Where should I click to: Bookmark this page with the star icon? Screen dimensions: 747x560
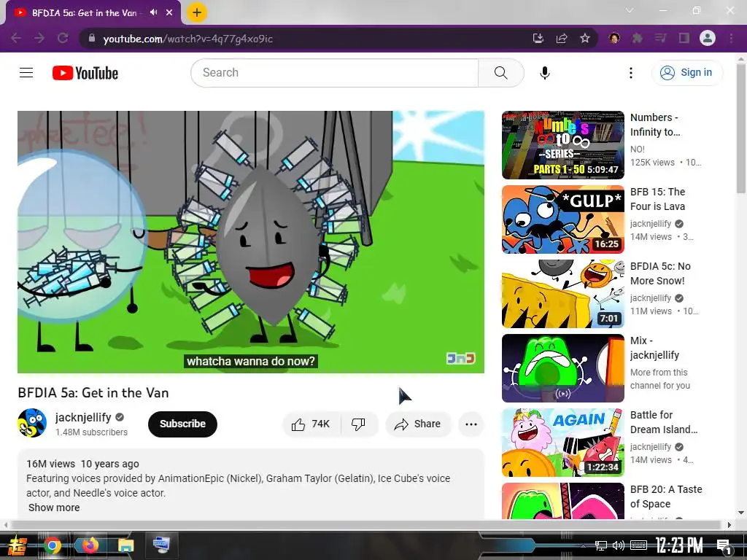click(585, 39)
